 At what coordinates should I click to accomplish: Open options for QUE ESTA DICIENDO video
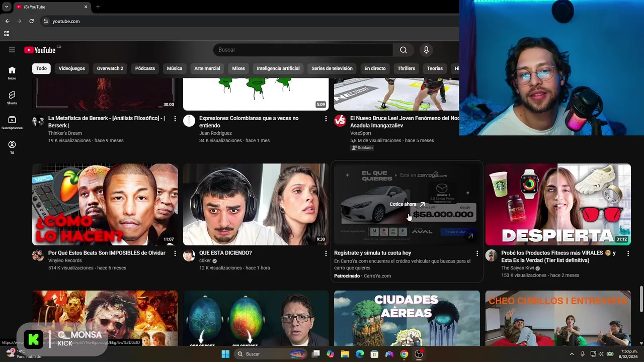(x=326, y=253)
